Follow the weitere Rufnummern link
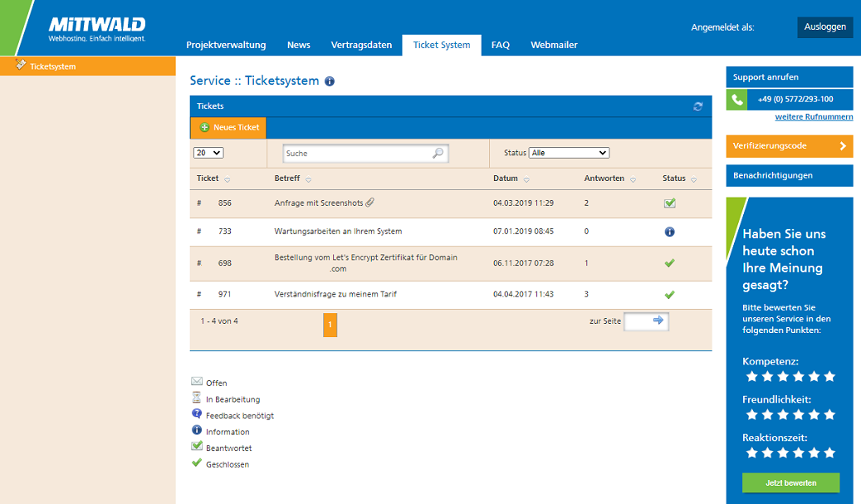861x504 pixels. pyautogui.click(x=814, y=117)
